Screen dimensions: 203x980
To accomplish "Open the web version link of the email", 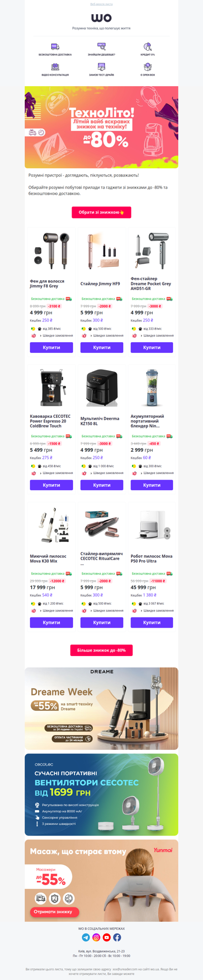I will (101, 4).
